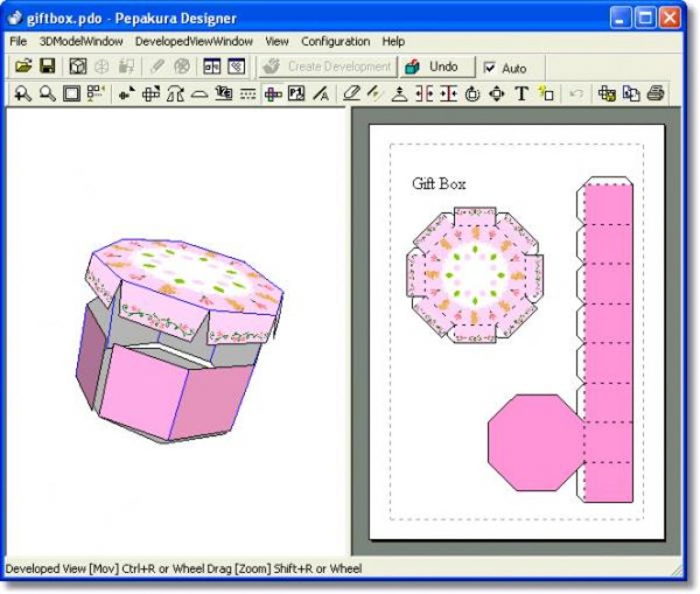Image resolution: width=700 pixels, height=594 pixels.
Task: Select the pink octagon piece on the sheet
Action: 535,442
